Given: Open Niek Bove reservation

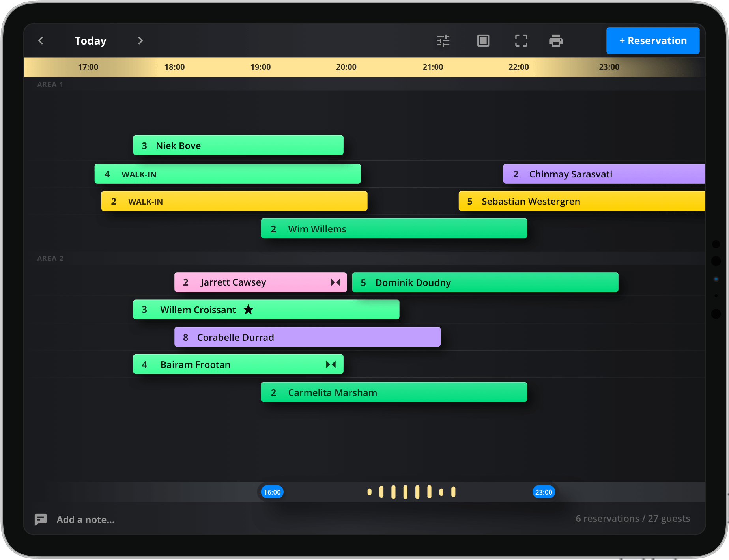Looking at the screenshot, I should click(238, 145).
